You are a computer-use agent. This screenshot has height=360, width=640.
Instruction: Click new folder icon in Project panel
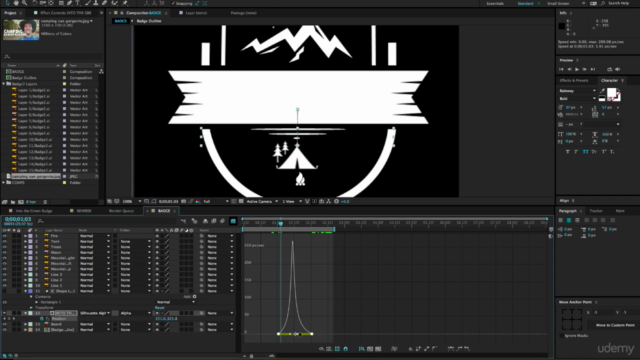(13, 202)
